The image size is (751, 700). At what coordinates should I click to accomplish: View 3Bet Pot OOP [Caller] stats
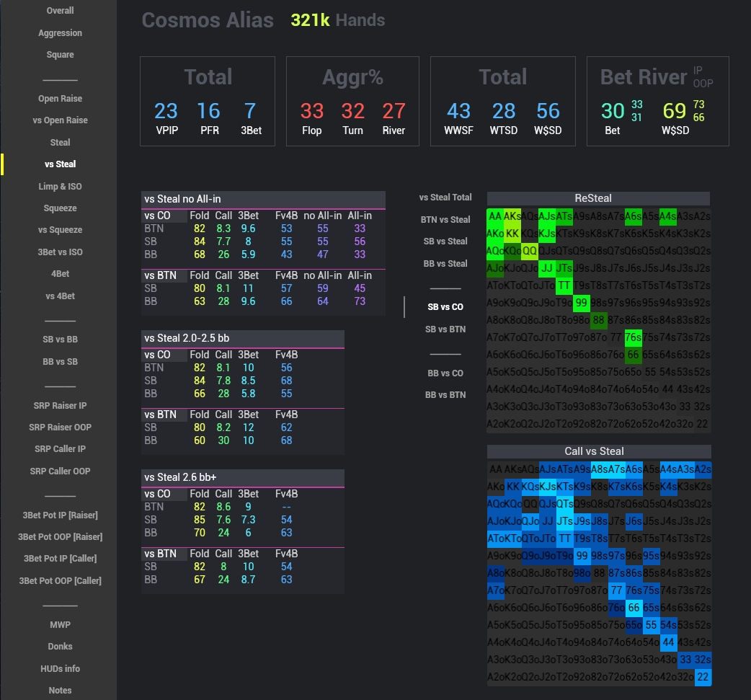60,580
